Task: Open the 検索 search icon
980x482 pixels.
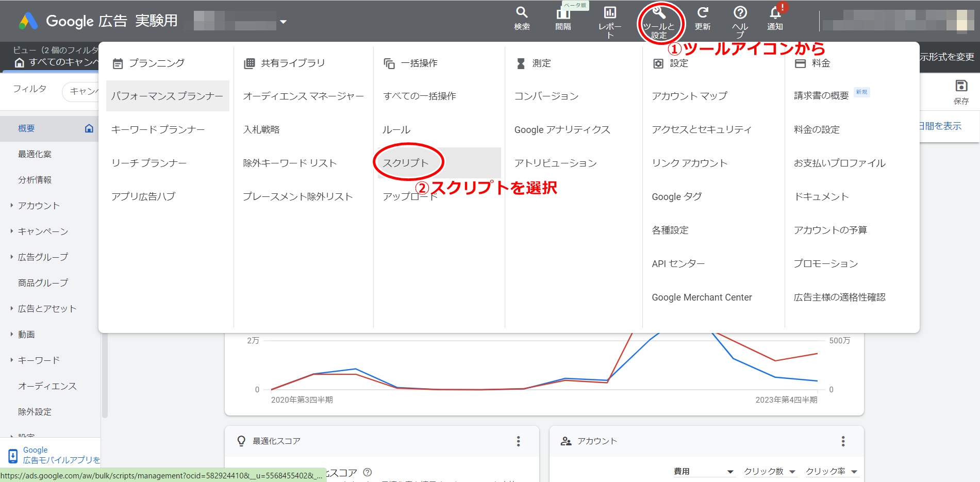Action: [522, 15]
